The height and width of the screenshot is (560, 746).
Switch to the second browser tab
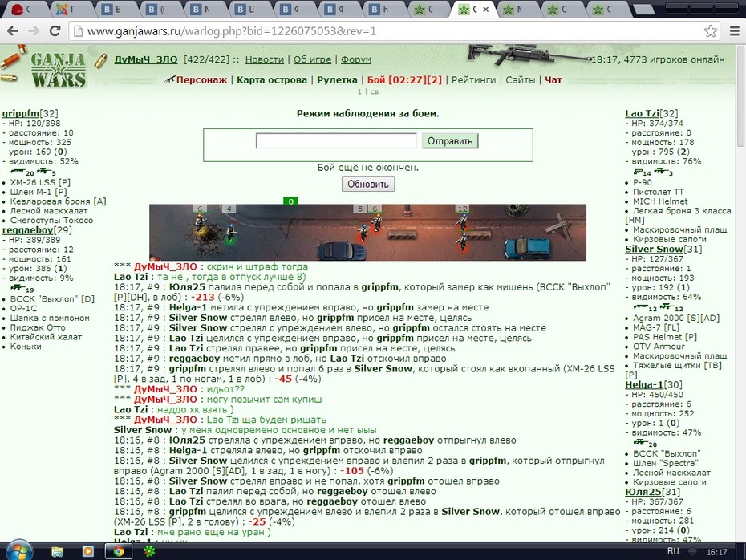point(69,9)
